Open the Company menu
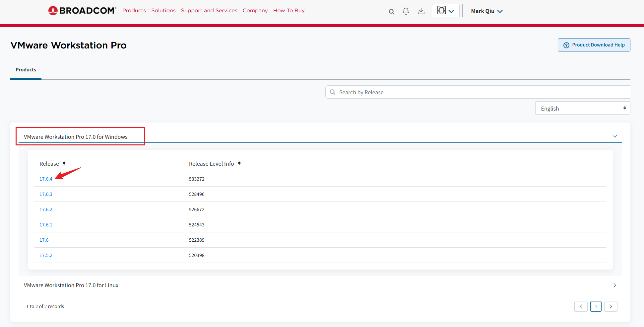This screenshot has height=327, width=644. coord(255,11)
